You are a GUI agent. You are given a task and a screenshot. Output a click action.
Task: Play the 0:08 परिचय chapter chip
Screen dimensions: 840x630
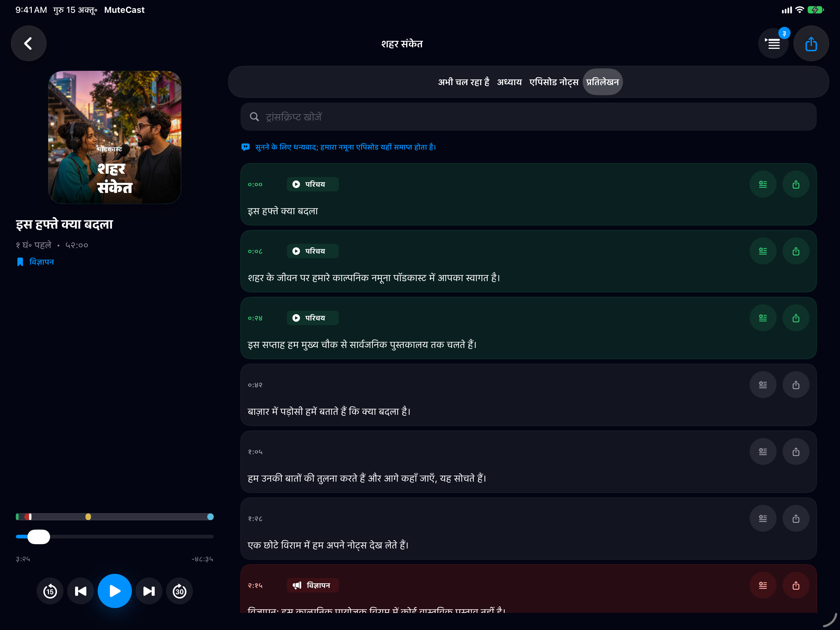click(313, 252)
